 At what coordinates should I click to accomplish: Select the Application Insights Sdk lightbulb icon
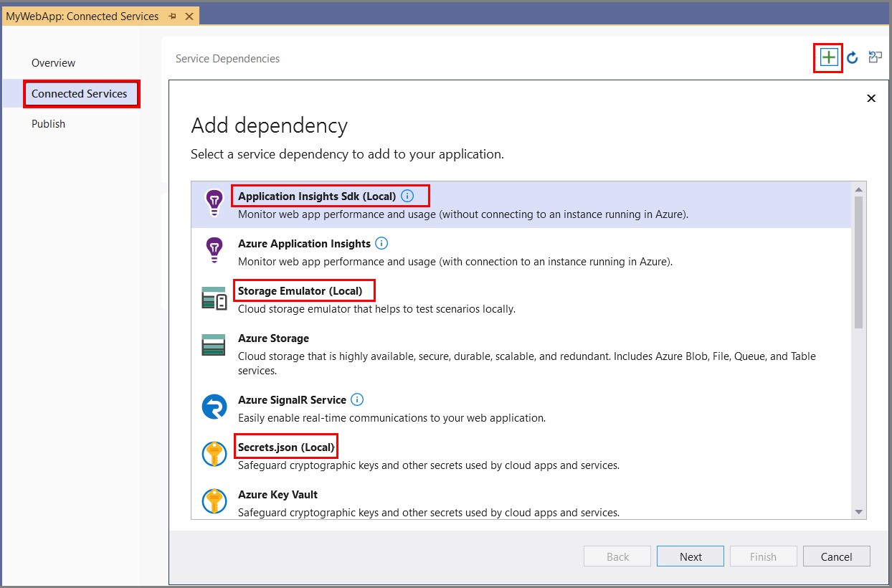pyautogui.click(x=214, y=204)
